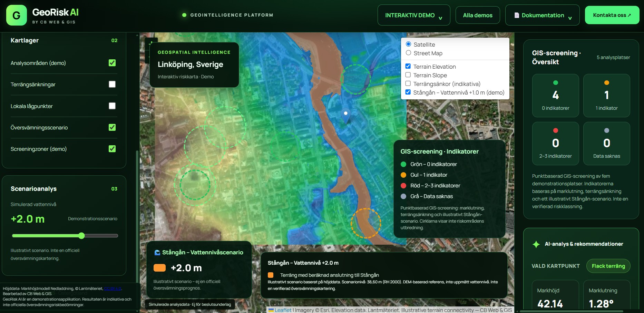
Task: Toggle Screeningzoner (demo) checkbox
Action: pos(112,149)
